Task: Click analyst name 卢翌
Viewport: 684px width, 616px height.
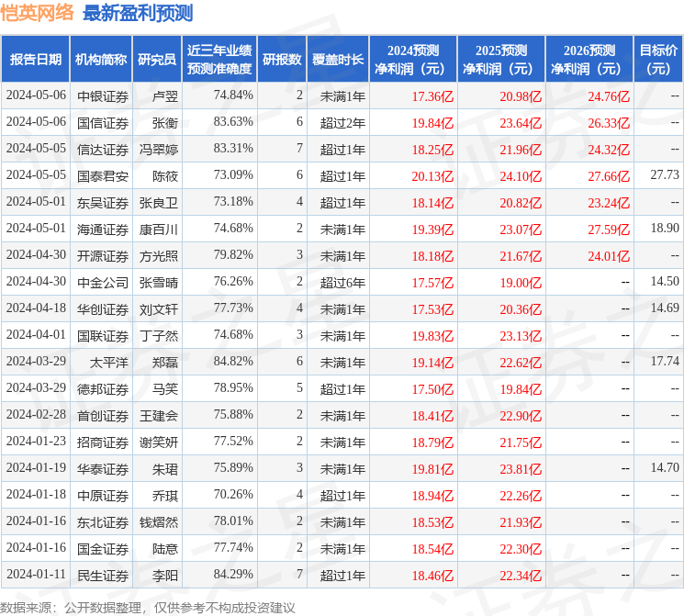Action: (165, 96)
